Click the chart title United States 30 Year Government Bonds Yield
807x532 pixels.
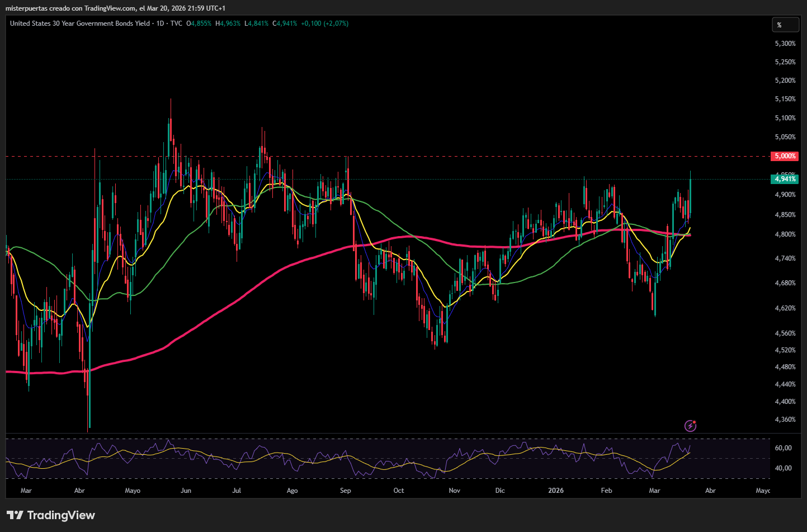pos(80,23)
